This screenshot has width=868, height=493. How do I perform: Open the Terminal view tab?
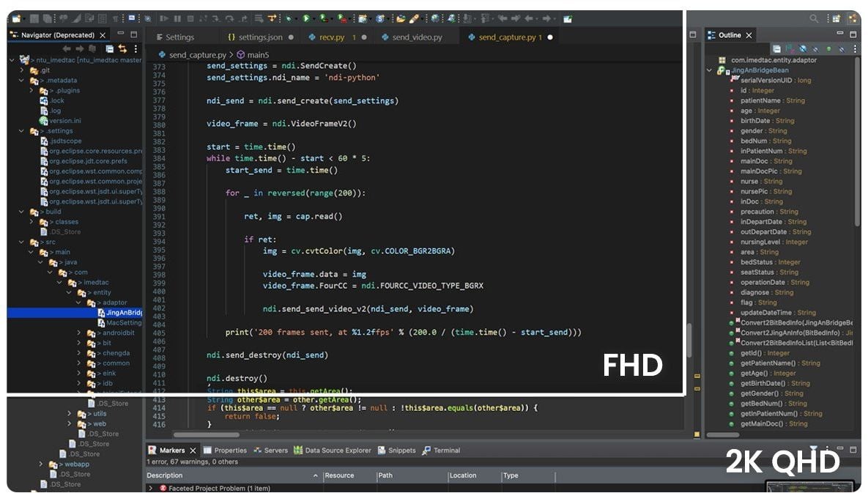[441, 451]
